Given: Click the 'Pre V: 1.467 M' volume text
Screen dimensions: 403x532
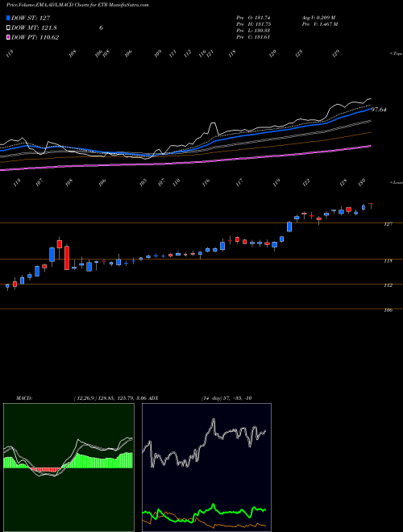Looking at the screenshot, I should point(319,24).
